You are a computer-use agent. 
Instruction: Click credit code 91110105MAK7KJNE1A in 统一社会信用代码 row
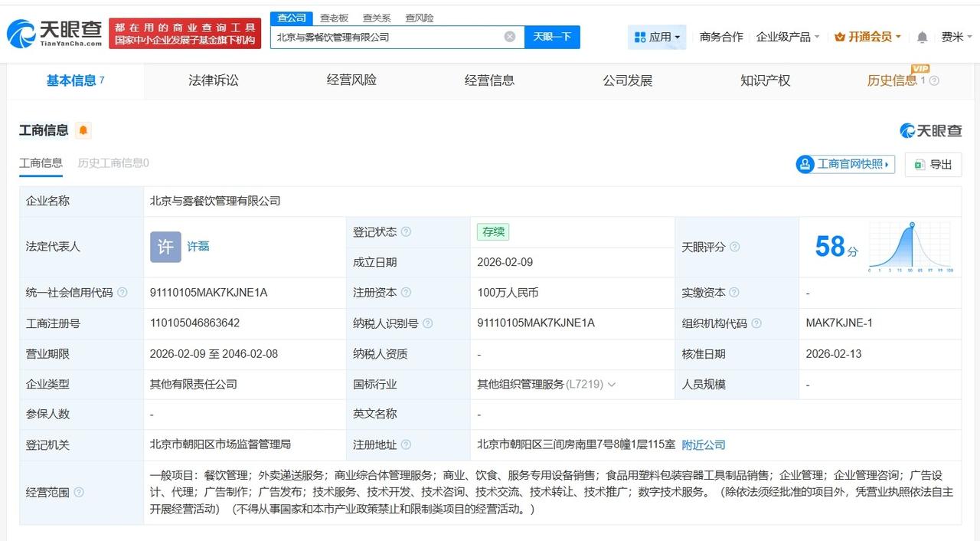(208, 293)
